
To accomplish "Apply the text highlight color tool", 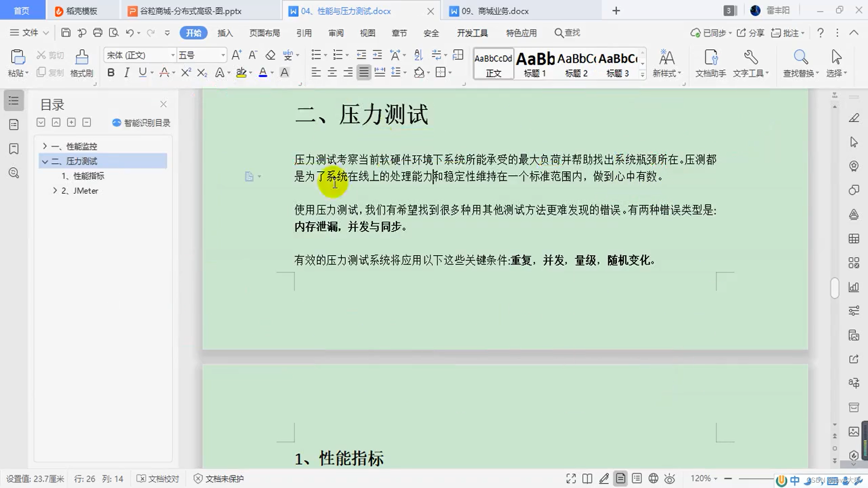I will click(x=241, y=72).
